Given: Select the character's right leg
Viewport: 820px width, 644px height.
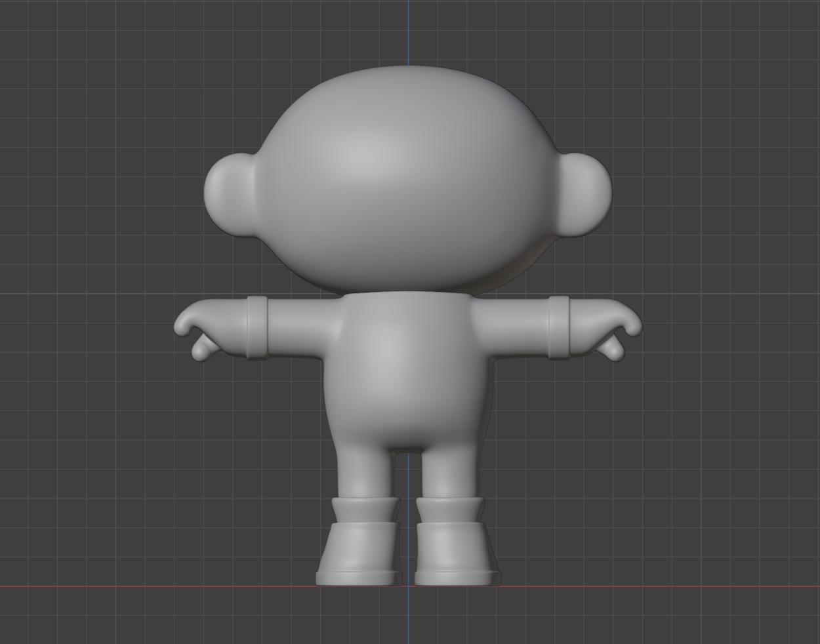Looking at the screenshot, I should [x=453, y=472].
